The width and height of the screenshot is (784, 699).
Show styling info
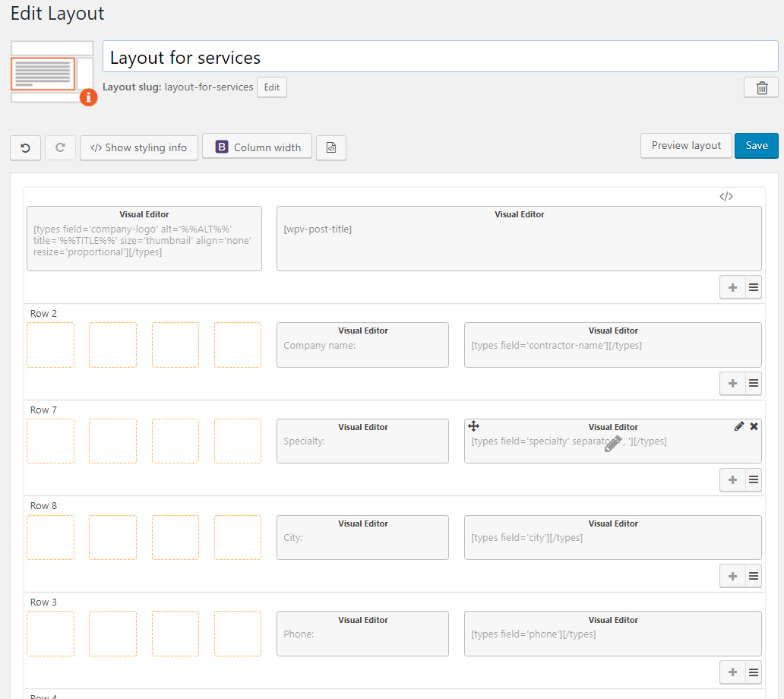(139, 148)
